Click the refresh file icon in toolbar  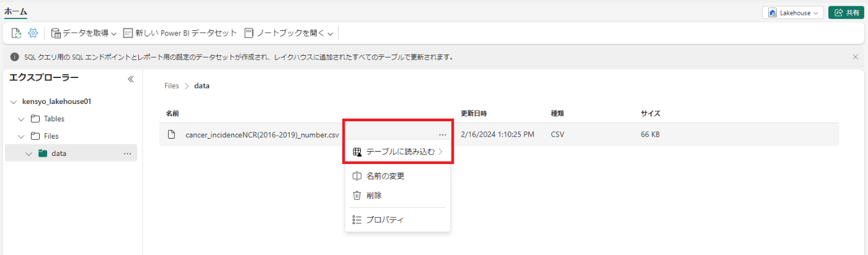[17, 33]
